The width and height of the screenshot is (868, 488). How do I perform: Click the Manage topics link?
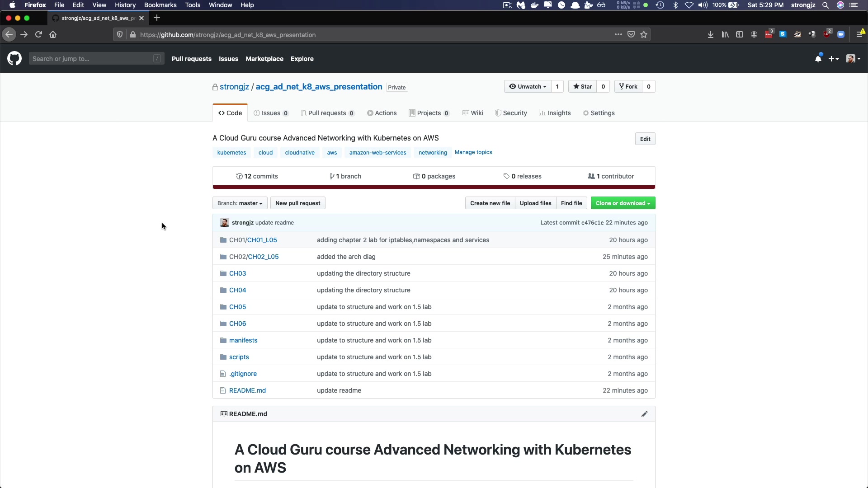click(x=473, y=152)
